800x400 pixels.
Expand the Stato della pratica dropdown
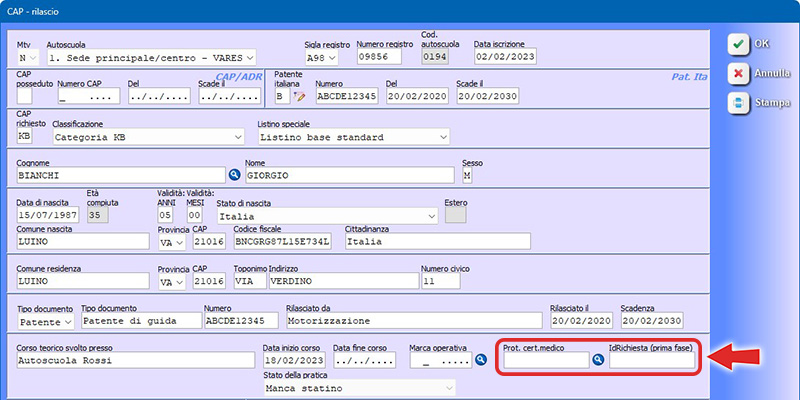448,388
